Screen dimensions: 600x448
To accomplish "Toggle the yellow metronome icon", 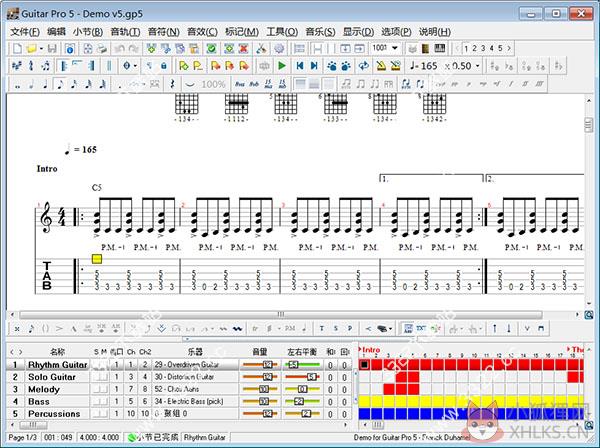I will point(381,66).
